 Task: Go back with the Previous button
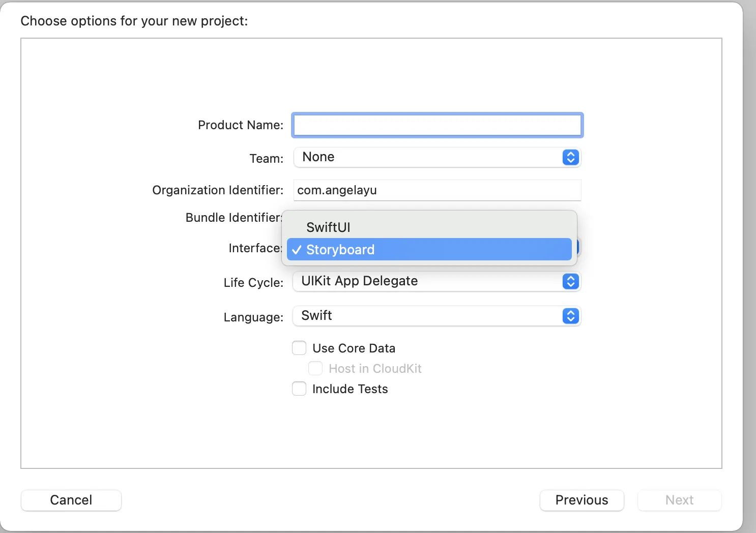pos(581,500)
